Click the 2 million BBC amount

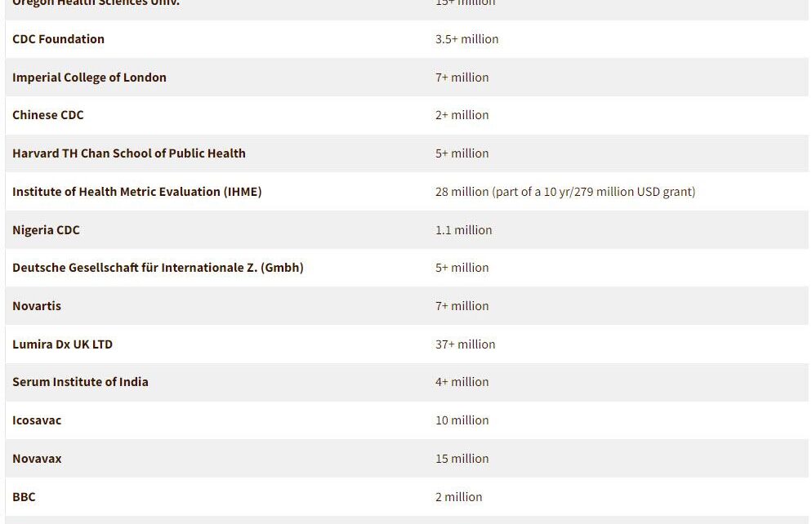click(x=458, y=497)
